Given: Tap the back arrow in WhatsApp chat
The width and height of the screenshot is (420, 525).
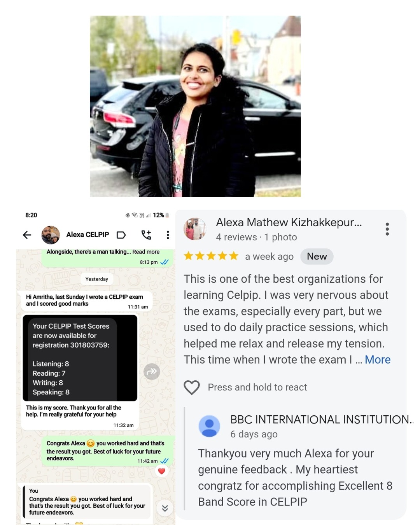Looking at the screenshot, I should (x=27, y=235).
